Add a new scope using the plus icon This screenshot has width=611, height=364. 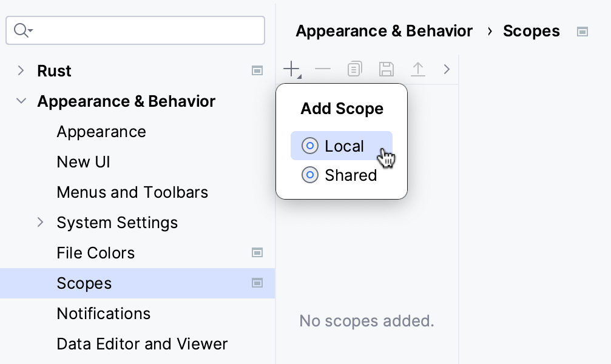(290, 69)
